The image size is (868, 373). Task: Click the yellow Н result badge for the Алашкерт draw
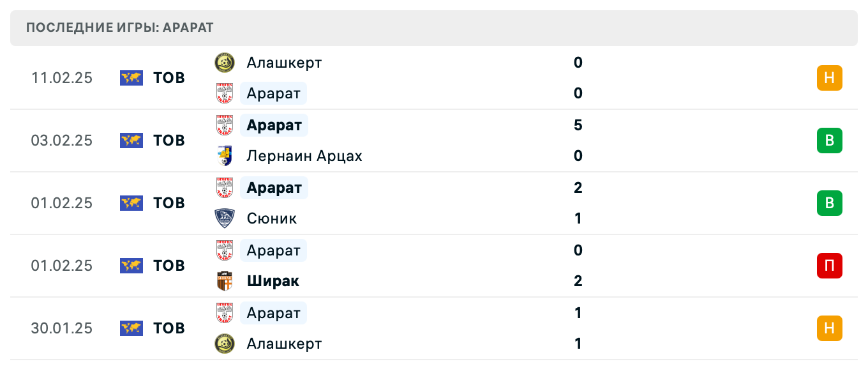coord(829,78)
